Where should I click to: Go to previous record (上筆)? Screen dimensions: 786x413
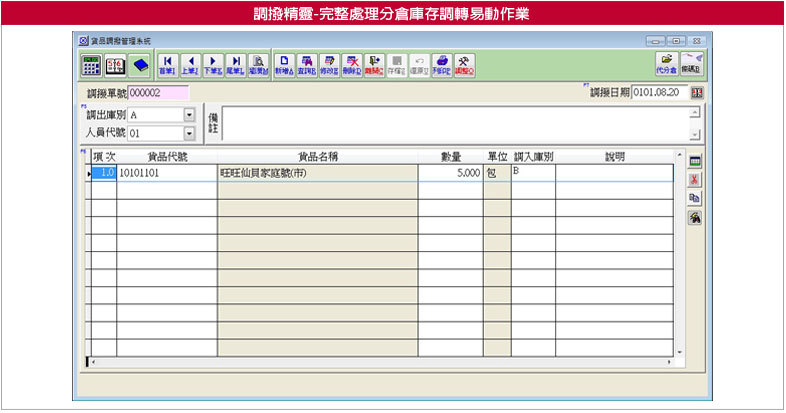point(190,65)
